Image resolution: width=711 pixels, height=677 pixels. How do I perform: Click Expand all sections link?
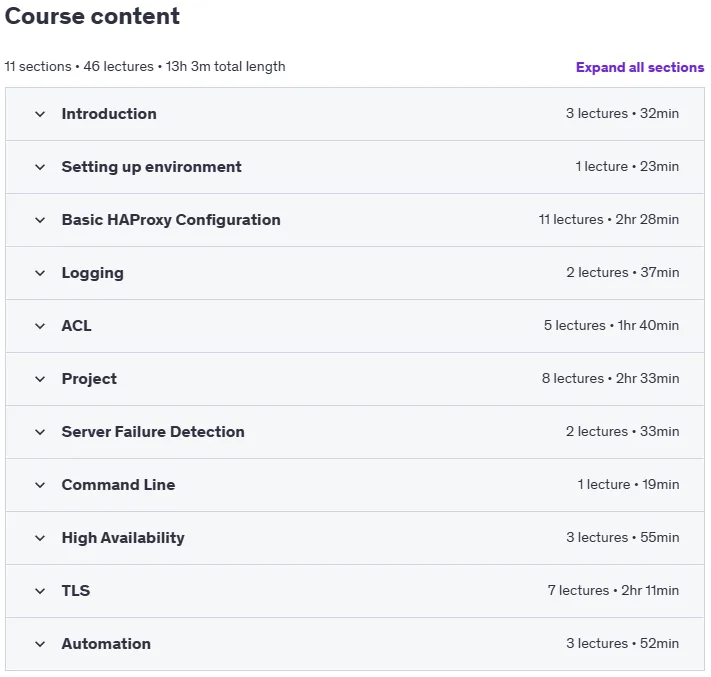click(640, 68)
